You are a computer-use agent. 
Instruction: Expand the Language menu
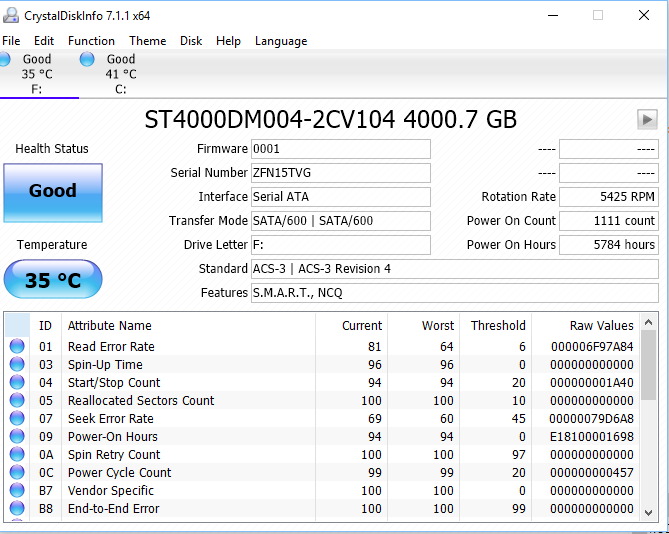coord(281,41)
